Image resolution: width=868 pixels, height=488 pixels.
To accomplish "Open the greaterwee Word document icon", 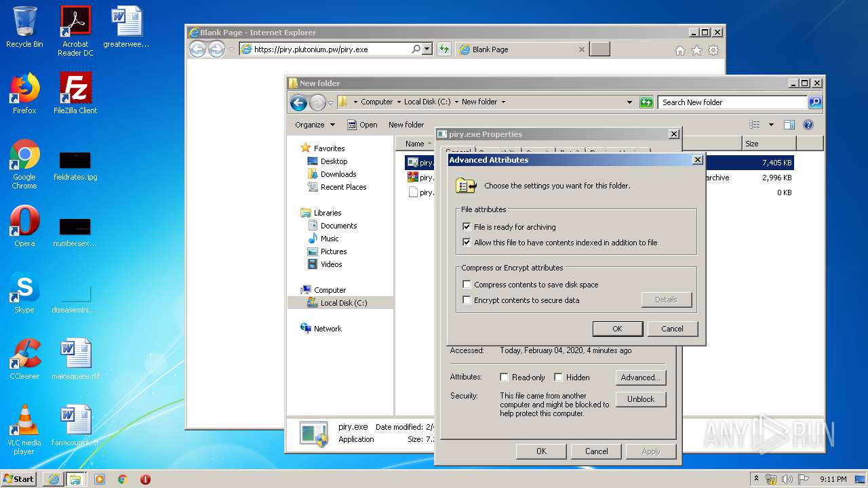I will click(x=126, y=27).
